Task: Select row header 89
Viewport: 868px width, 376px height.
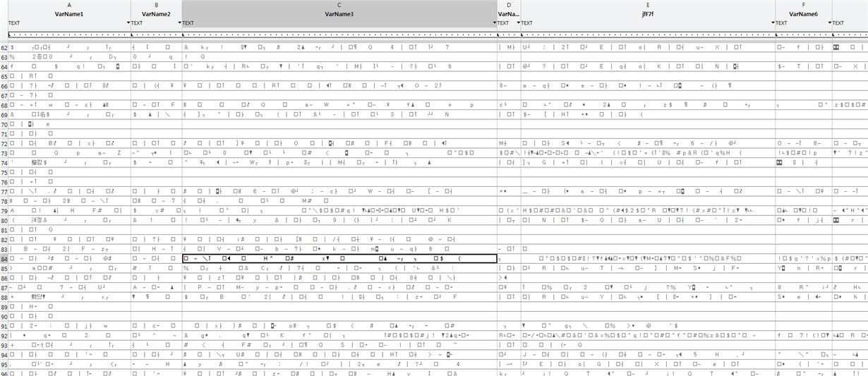Action: (x=4, y=307)
